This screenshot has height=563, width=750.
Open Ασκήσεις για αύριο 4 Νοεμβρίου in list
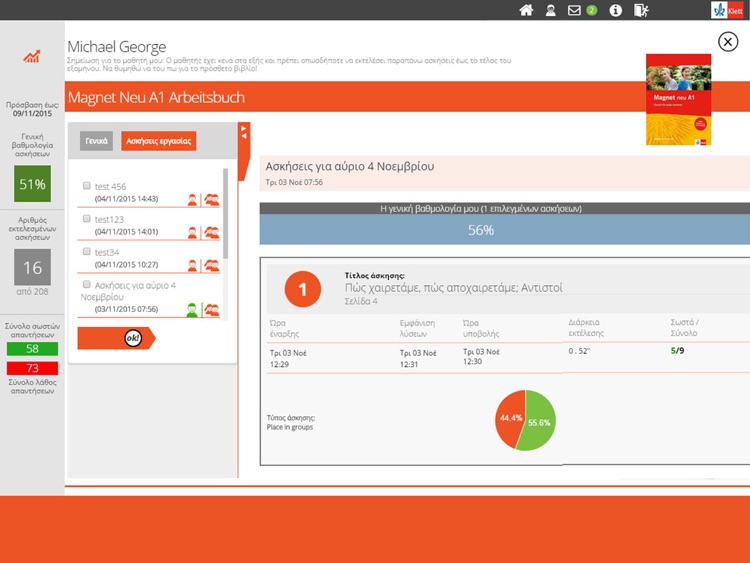point(128,291)
